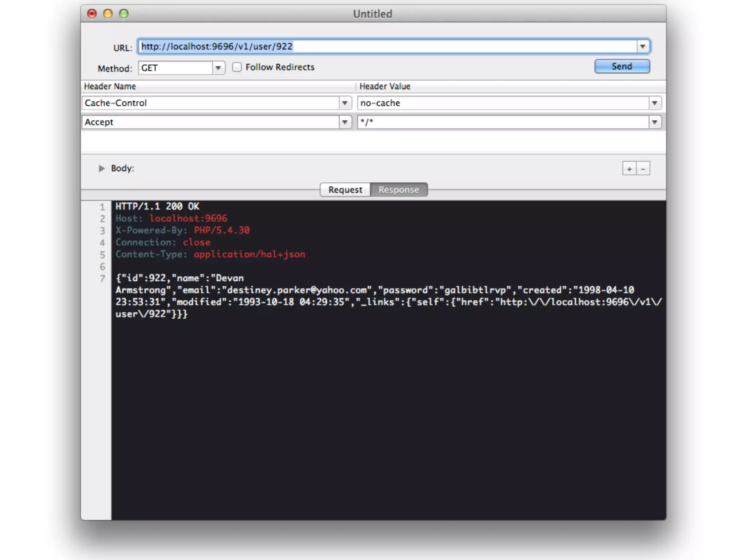Close the Untitled window with the red button
Screen dimensions: 747x560
pos(92,14)
